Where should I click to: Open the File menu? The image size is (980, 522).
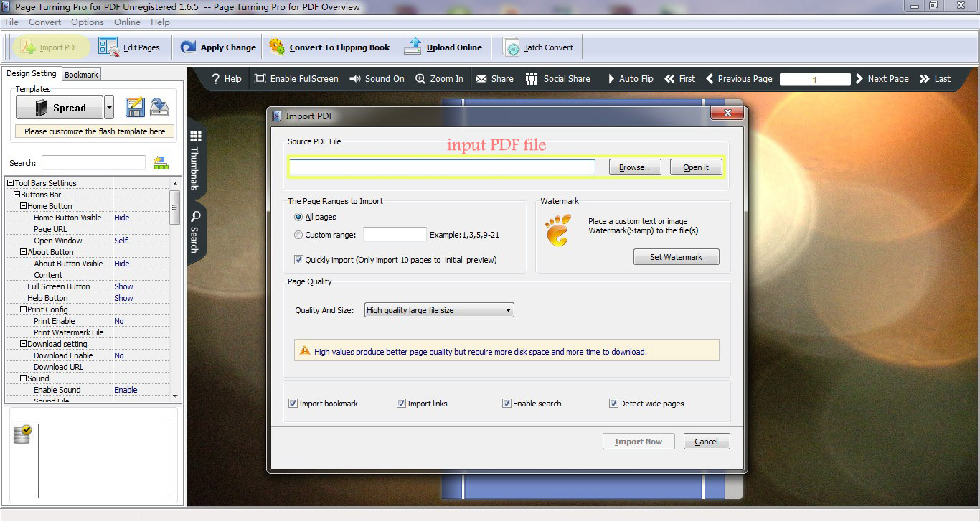tap(11, 22)
